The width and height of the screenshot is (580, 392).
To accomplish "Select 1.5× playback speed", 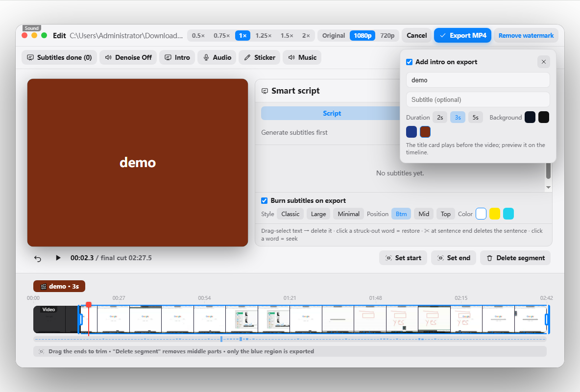I will [287, 36].
